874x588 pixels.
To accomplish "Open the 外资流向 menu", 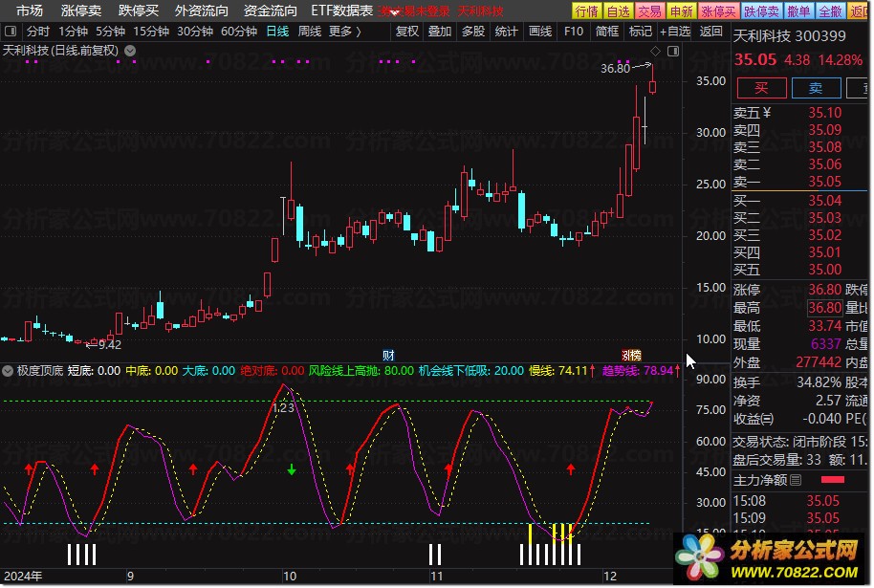I will coord(202,11).
